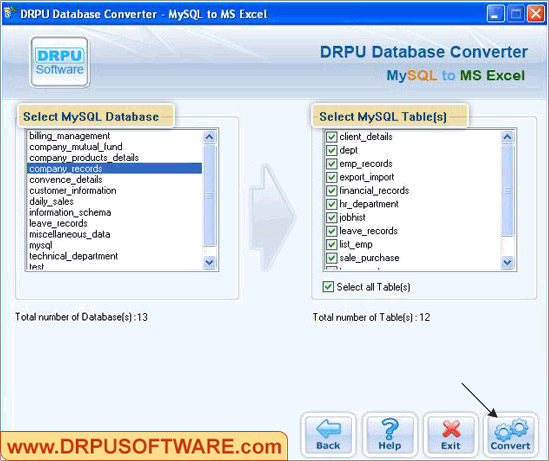The image size is (549, 461).
Task: Toggle the Select all Table(s) checkbox
Action: (328, 287)
